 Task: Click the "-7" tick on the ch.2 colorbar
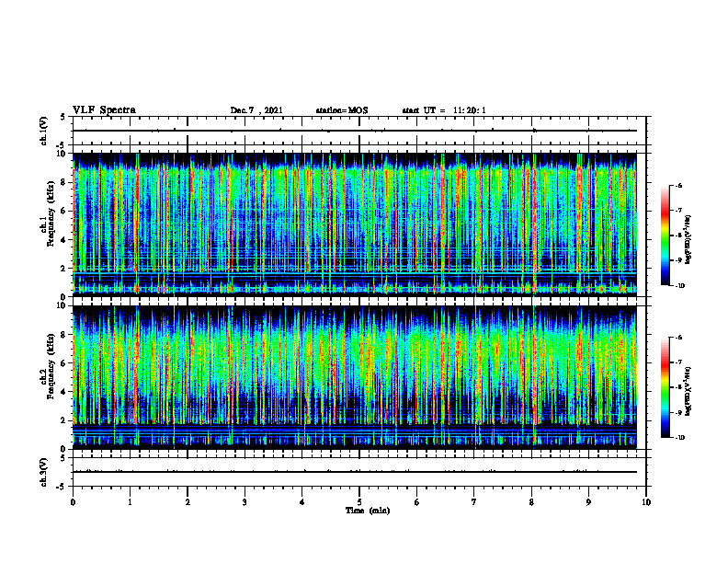tap(678, 362)
